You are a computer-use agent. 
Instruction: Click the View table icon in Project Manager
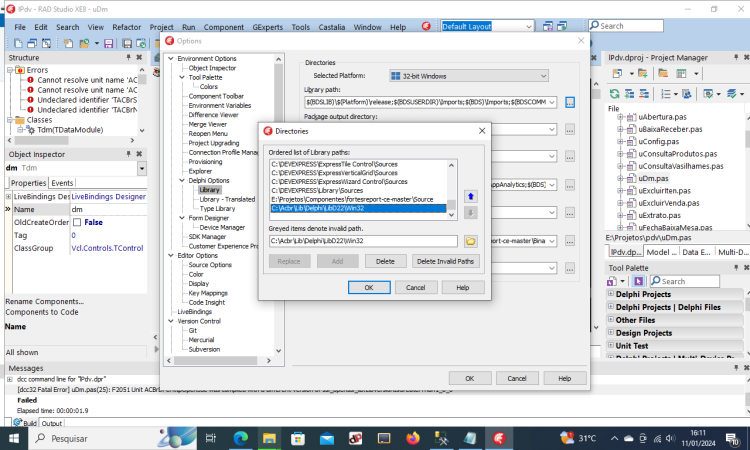pyautogui.click(x=681, y=74)
